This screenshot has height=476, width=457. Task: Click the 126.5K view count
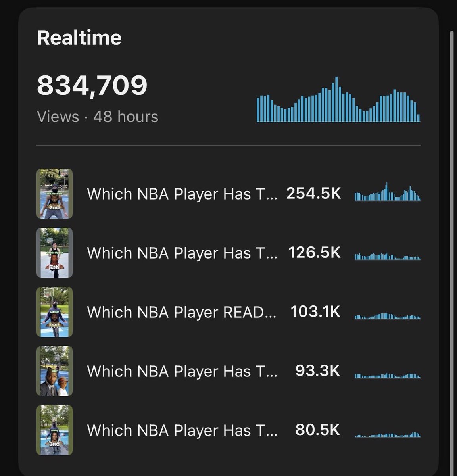[314, 252]
